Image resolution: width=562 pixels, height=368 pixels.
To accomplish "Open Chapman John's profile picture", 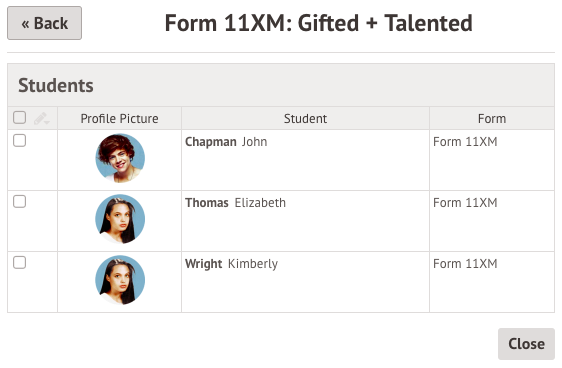I will click(x=120, y=158).
